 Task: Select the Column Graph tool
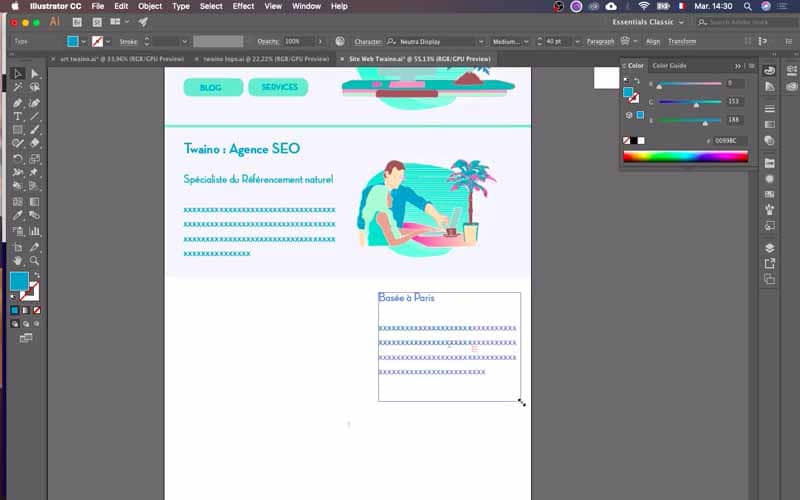pos(34,232)
